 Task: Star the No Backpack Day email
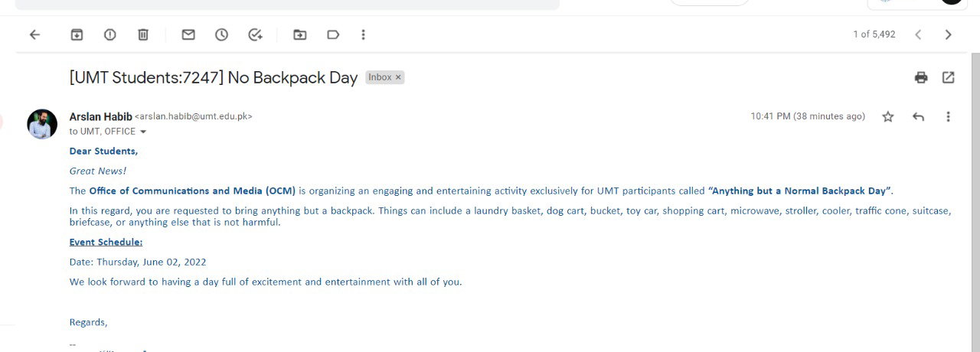[888, 116]
